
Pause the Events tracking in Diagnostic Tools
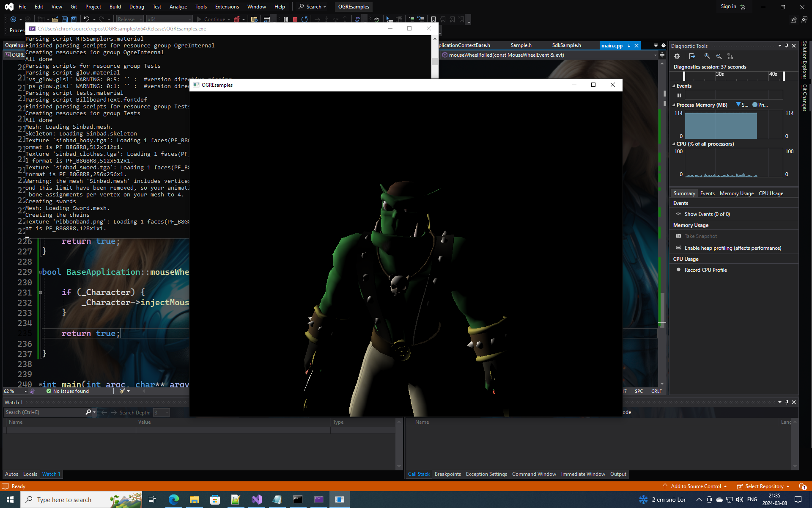pyautogui.click(x=679, y=95)
